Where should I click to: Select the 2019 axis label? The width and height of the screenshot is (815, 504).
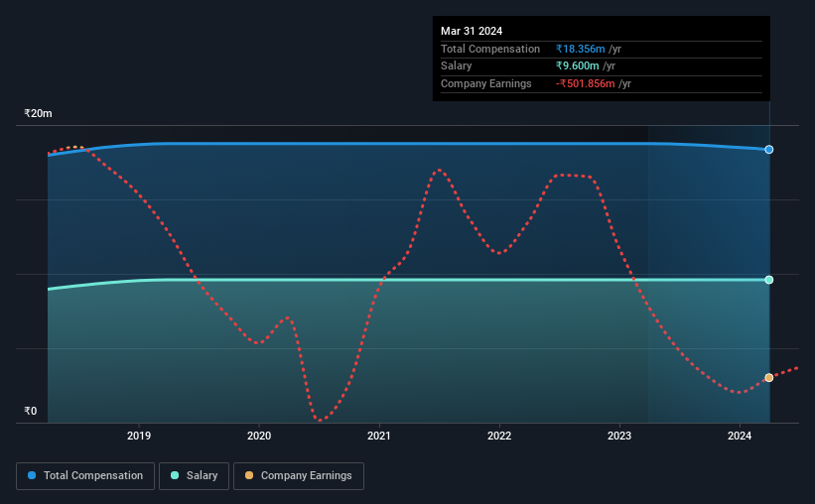[x=139, y=436]
